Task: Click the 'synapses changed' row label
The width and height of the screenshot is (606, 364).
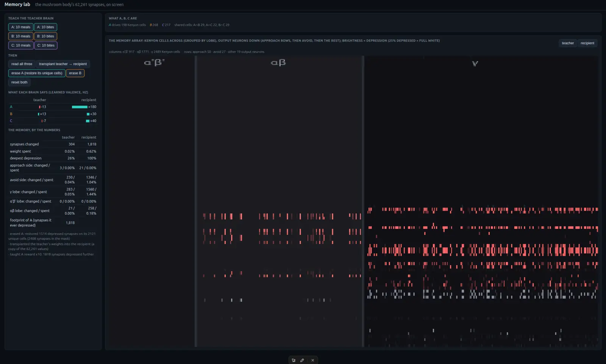Action: pos(24,144)
